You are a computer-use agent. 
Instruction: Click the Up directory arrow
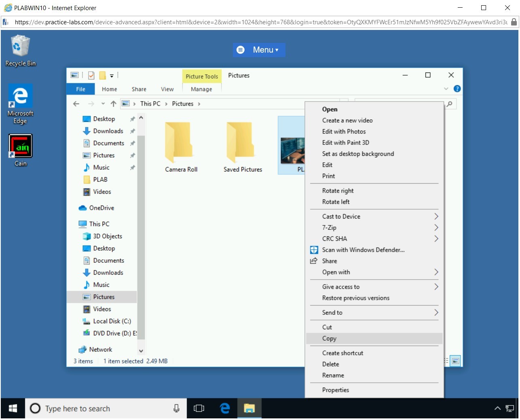click(x=114, y=104)
